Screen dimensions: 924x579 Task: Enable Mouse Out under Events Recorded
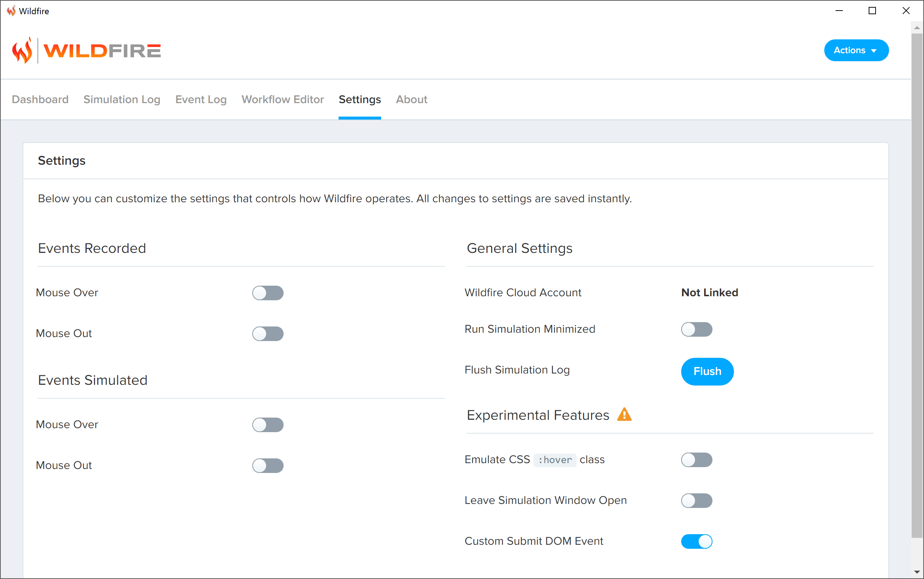(268, 333)
